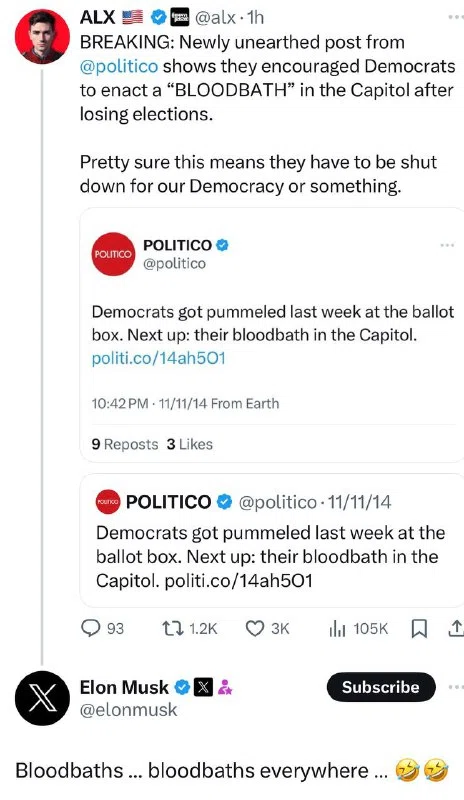Like the ALX post with heart icon
Image resolution: width=464 pixels, height=800 pixels.
coord(267,628)
